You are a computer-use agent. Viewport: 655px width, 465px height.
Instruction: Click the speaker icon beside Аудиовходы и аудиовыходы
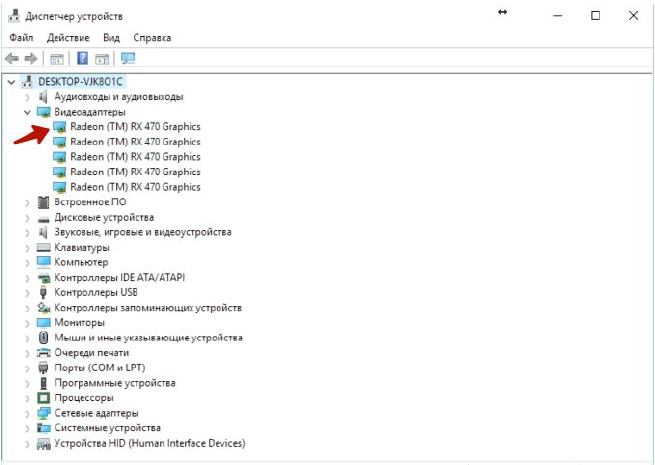(43, 97)
